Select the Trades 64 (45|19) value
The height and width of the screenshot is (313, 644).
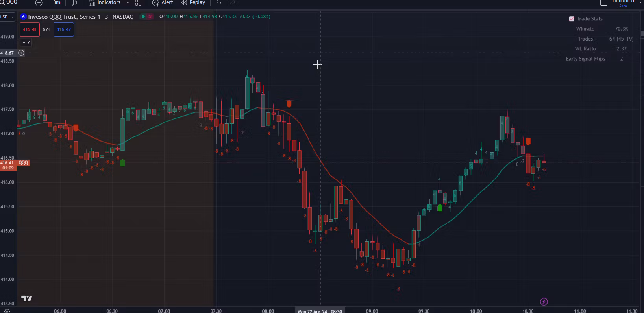[x=621, y=39]
